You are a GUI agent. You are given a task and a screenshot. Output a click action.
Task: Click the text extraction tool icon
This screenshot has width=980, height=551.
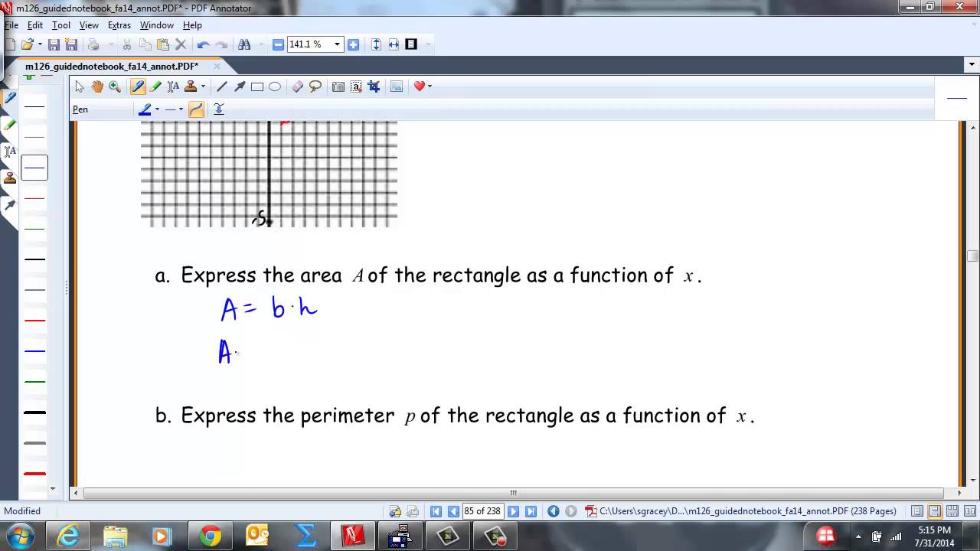click(x=356, y=86)
